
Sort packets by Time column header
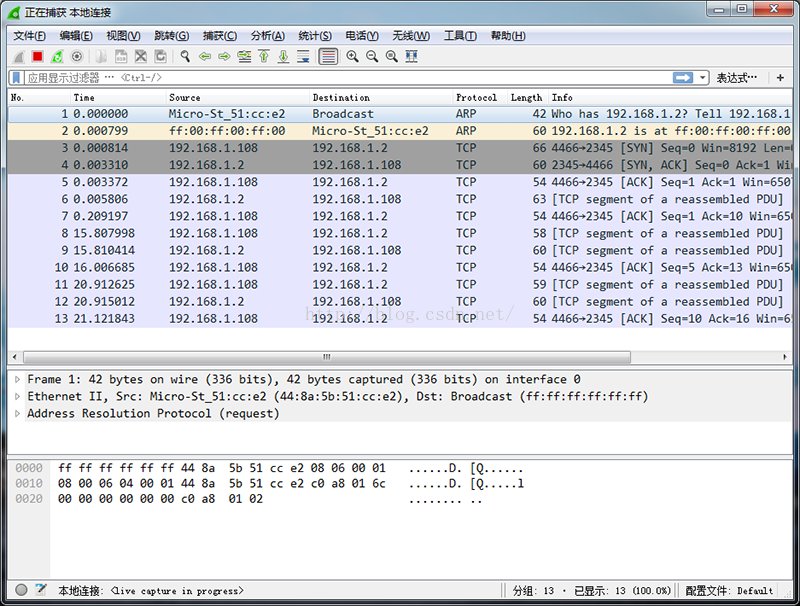(x=118, y=97)
